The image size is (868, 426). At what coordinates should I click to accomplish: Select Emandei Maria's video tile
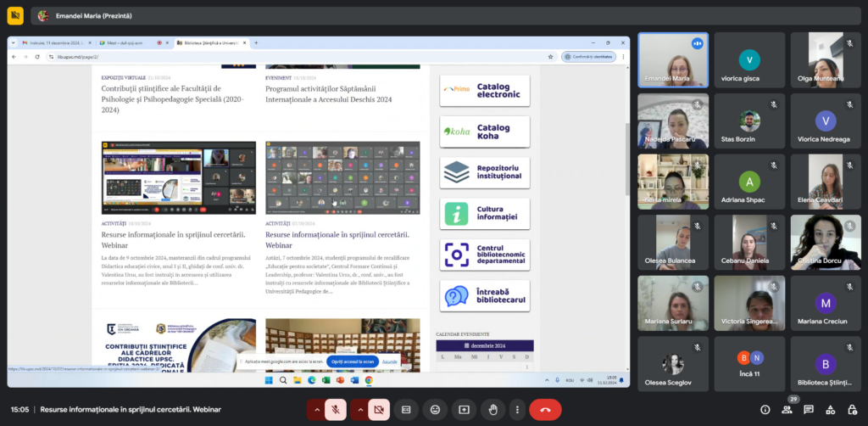[x=673, y=60]
